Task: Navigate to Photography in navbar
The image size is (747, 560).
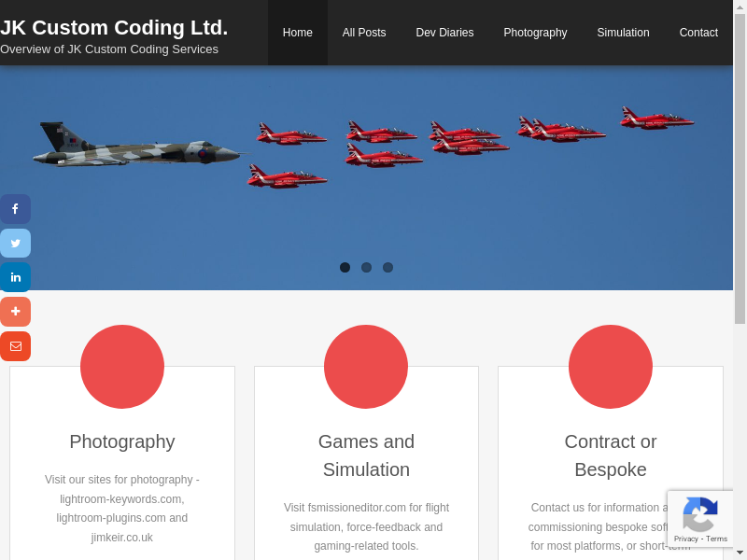Action: tap(535, 33)
